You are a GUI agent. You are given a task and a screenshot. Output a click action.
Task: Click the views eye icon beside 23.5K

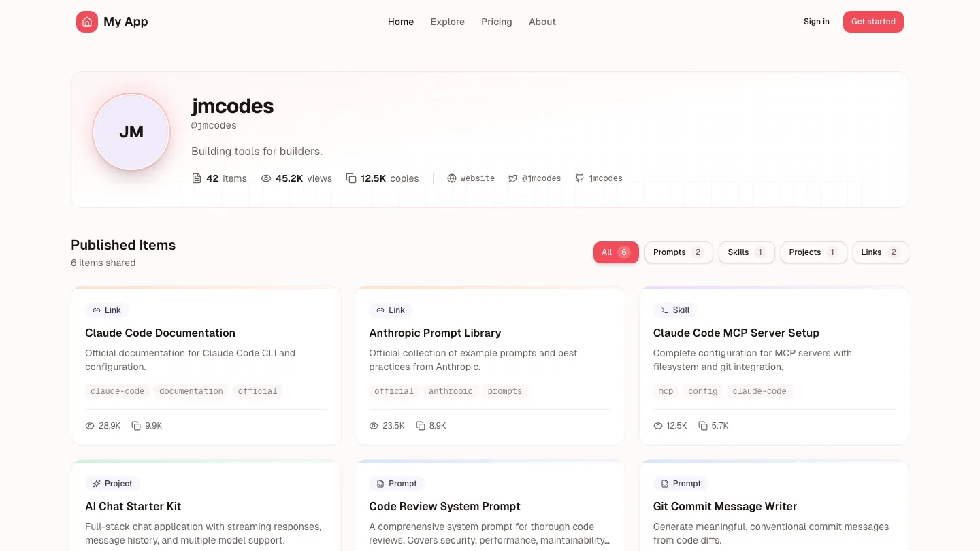(x=374, y=426)
